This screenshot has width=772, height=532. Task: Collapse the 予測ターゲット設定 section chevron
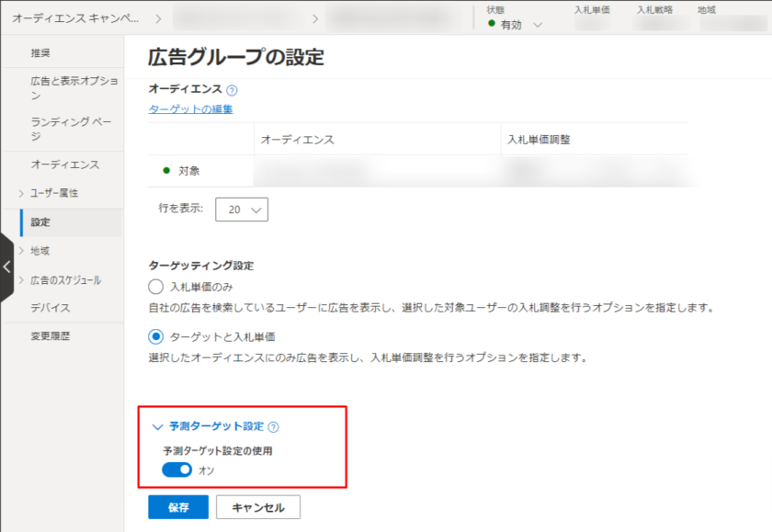[156, 427]
